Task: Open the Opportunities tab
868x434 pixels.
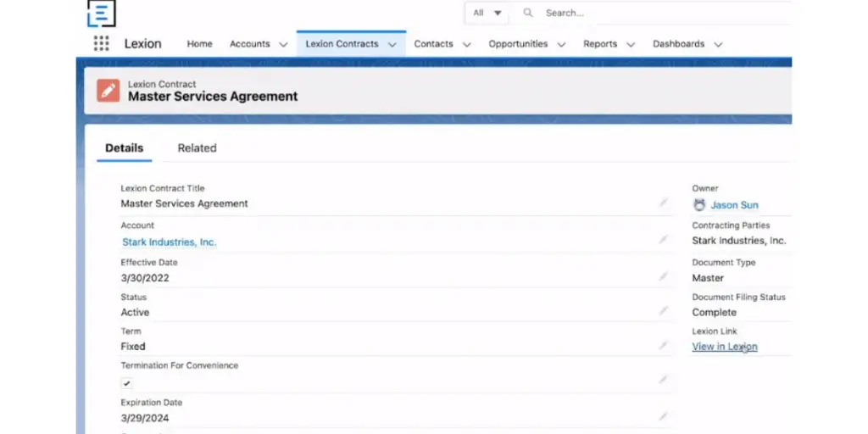Action: pyautogui.click(x=518, y=44)
